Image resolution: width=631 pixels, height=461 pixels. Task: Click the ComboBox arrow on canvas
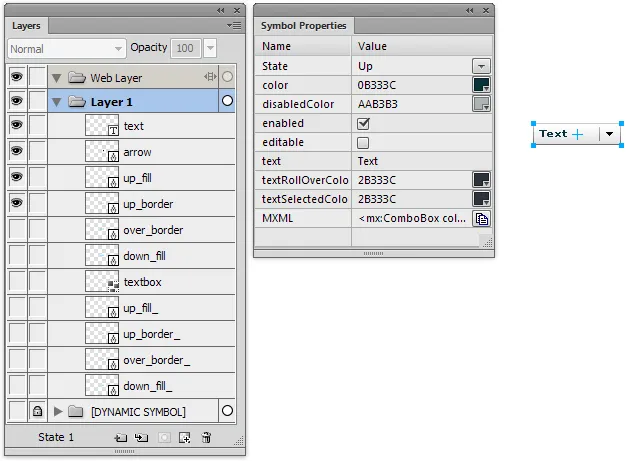609,134
